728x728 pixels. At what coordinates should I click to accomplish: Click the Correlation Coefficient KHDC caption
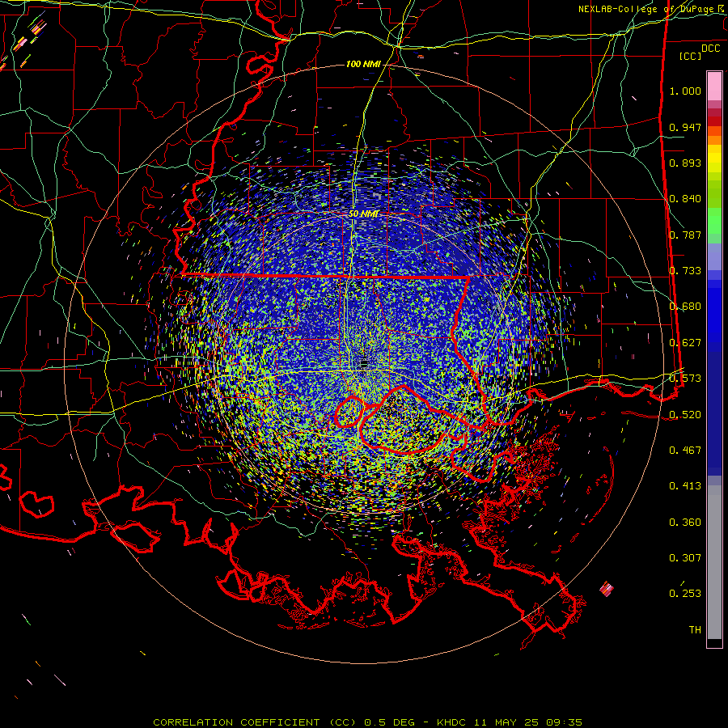368,722
